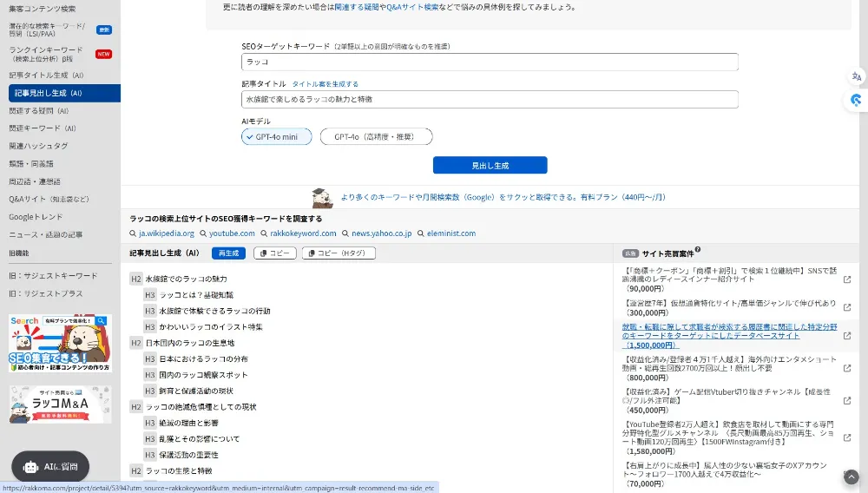Image resolution: width=868 pixels, height=493 pixels.
Task: Open 関連ハッシュタグ sidebar item
Action: pyautogui.click(x=38, y=146)
